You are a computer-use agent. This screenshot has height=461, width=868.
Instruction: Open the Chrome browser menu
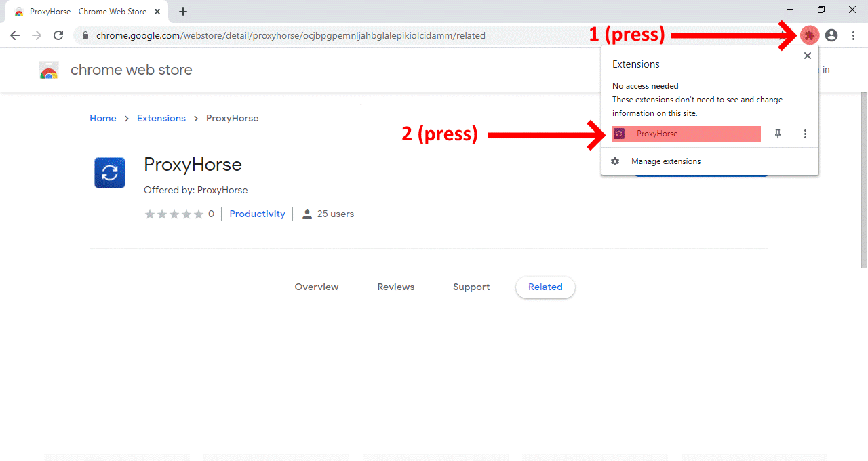point(853,35)
